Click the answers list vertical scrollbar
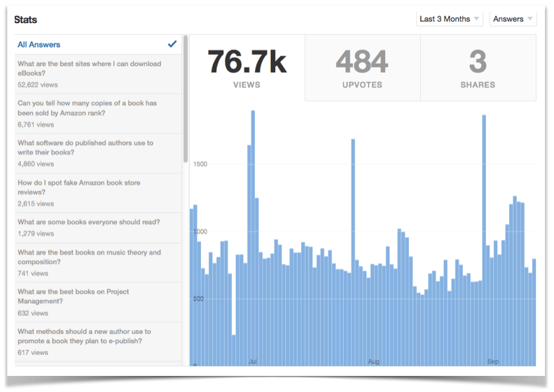This screenshot has height=392, width=554. (185, 98)
